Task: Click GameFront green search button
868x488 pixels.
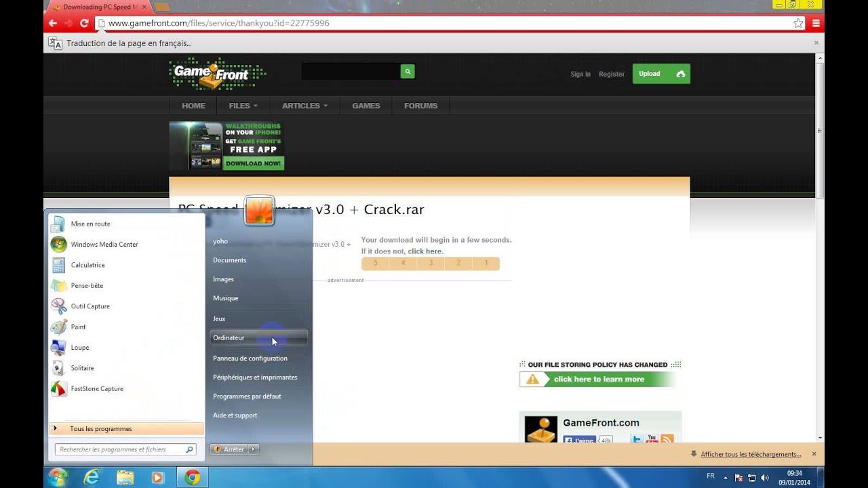Action: pyautogui.click(x=408, y=71)
